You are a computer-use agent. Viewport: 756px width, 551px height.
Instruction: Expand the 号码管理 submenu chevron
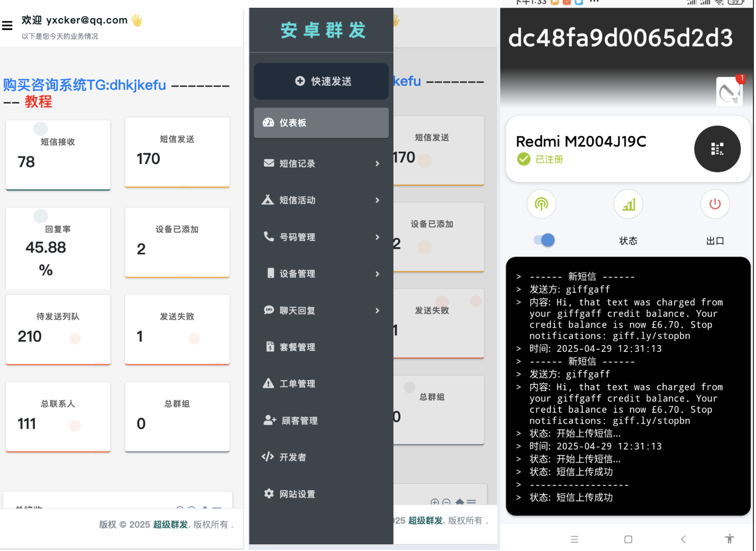(x=377, y=237)
